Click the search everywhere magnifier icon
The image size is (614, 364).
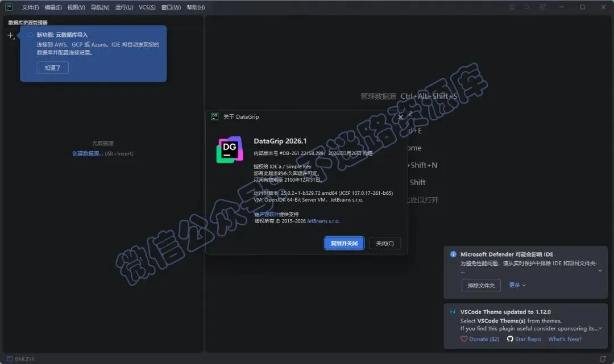tap(527, 7)
